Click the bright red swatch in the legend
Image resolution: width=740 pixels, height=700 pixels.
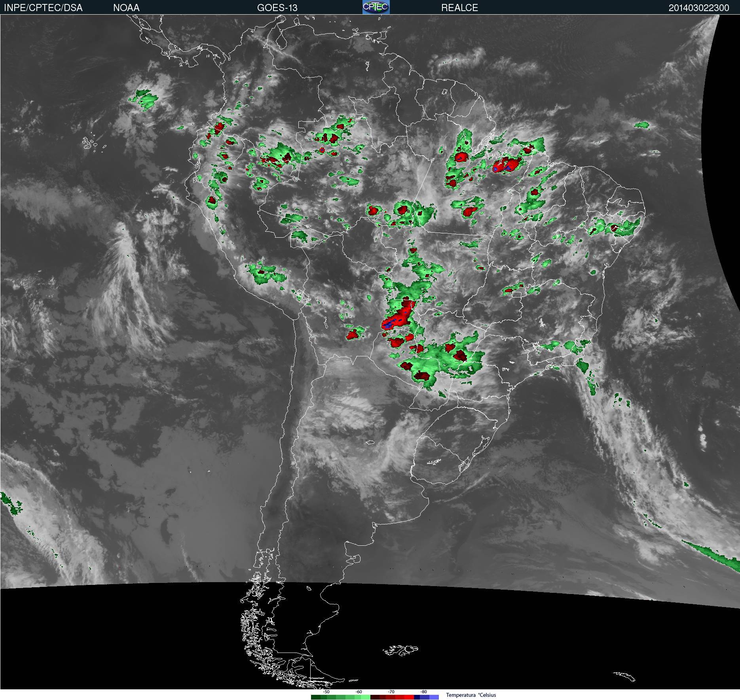[x=409, y=697]
